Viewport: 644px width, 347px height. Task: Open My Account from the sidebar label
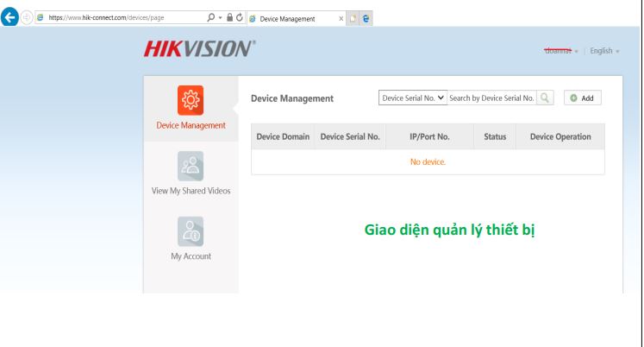191,256
